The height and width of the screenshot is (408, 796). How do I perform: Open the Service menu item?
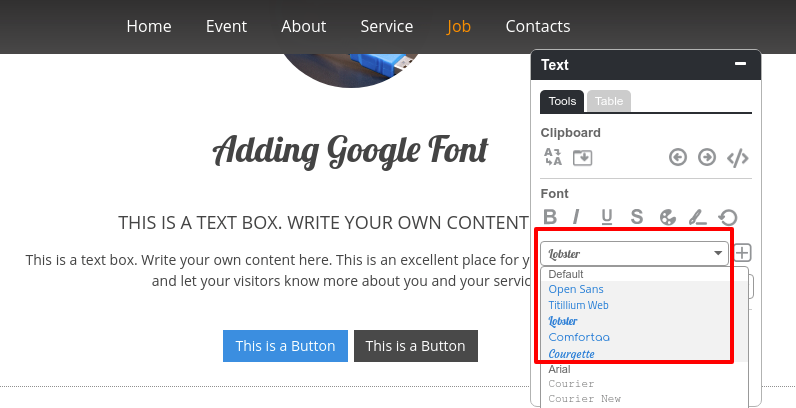coord(387,26)
